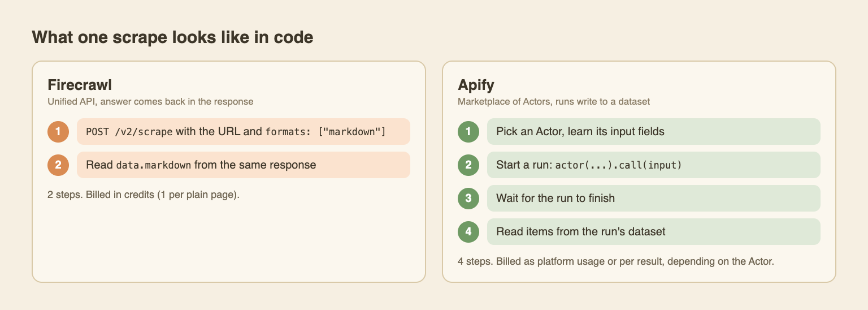Select the "Start a run: actor(...).call(input)" row
The width and height of the screenshot is (868, 310).
(654, 165)
